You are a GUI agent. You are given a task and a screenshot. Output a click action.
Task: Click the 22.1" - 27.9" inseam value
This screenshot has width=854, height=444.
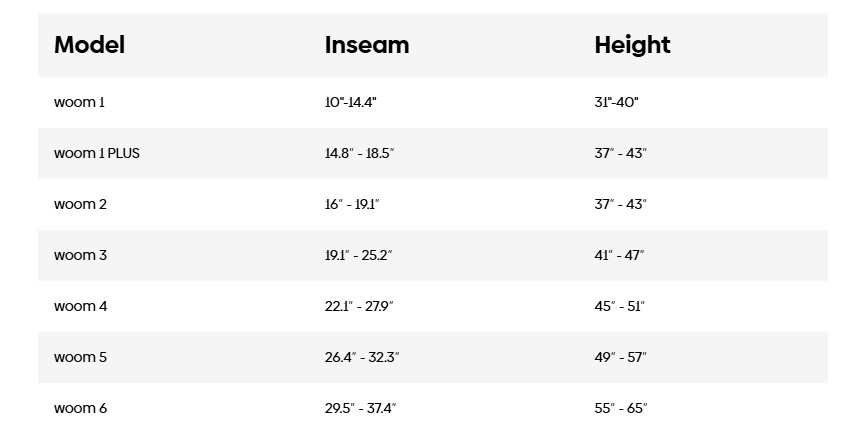click(359, 306)
